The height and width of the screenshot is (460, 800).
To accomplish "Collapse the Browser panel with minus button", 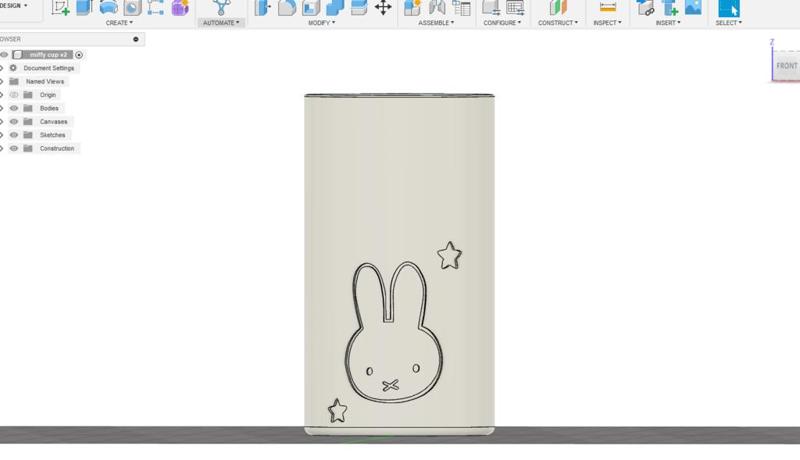I will tap(136, 39).
